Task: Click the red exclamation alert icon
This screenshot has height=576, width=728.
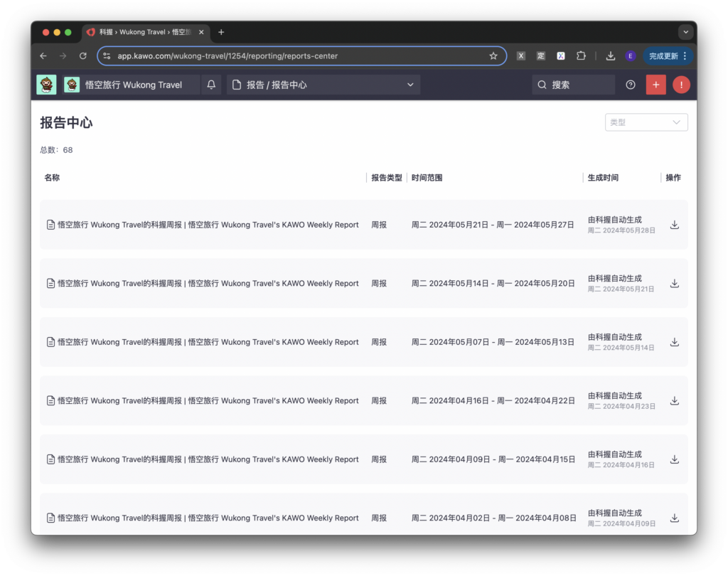Action: [x=681, y=85]
